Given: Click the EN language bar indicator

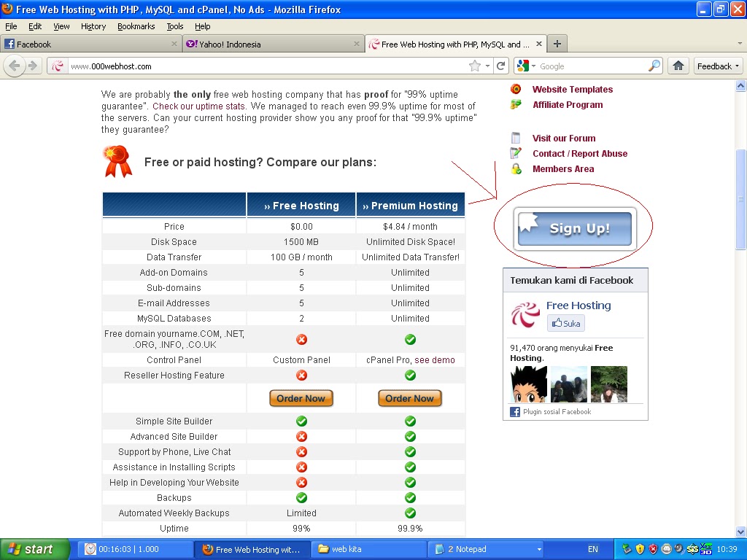Looking at the screenshot, I should 592,549.
